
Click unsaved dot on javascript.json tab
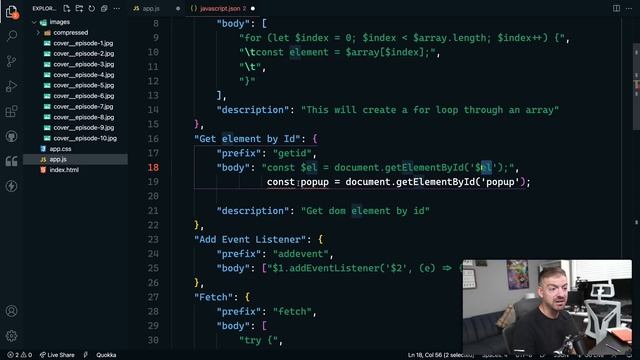(x=253, y=8)
